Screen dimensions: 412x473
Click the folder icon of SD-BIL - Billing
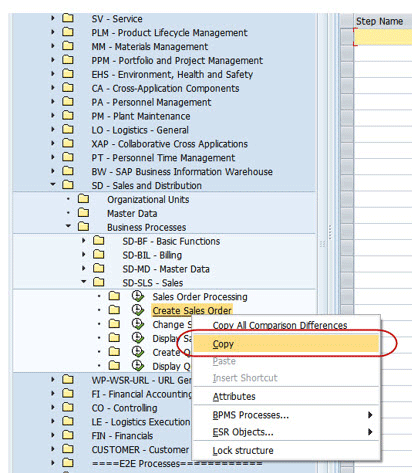(x=99, y=255)
